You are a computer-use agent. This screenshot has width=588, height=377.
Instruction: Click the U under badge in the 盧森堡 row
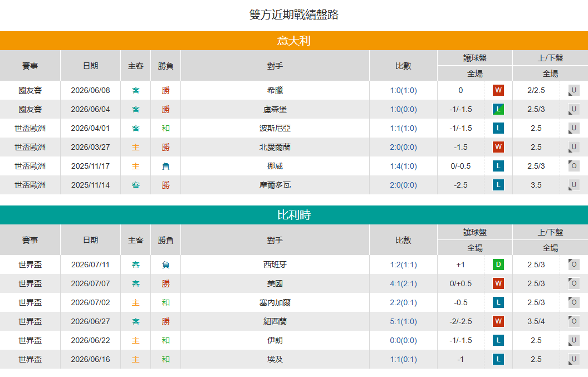tap(574, 109)
